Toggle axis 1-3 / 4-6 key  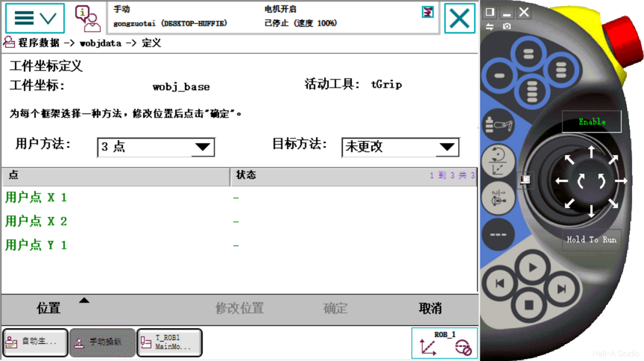(498, 198)
